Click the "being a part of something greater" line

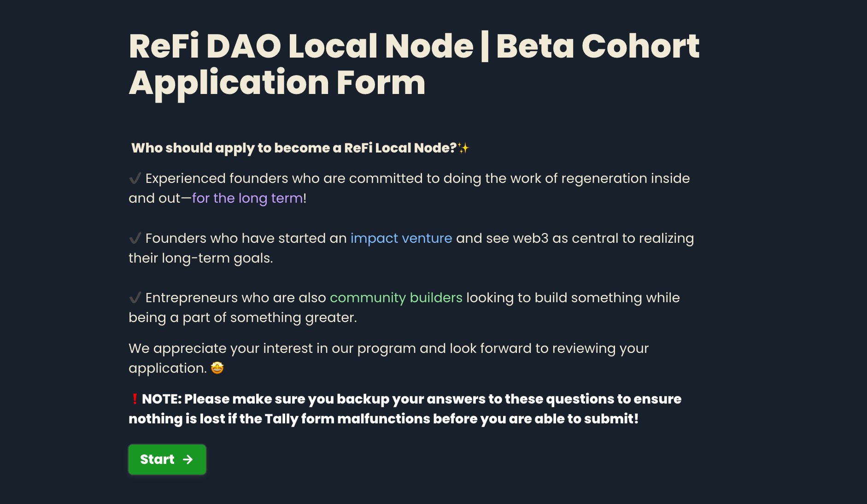point(242,317)
